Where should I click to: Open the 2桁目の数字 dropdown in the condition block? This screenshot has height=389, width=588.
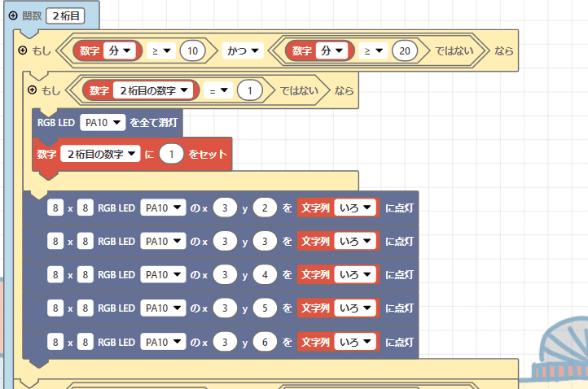[153, 90]
